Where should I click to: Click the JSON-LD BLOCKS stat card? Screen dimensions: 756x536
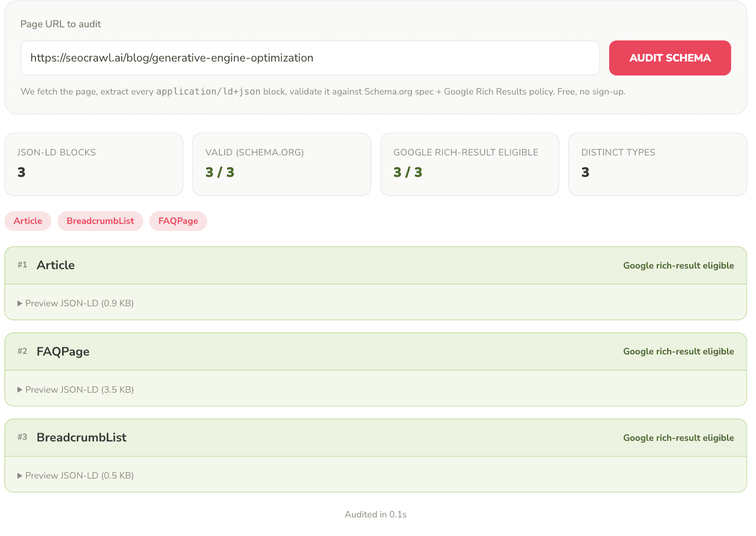94,164
